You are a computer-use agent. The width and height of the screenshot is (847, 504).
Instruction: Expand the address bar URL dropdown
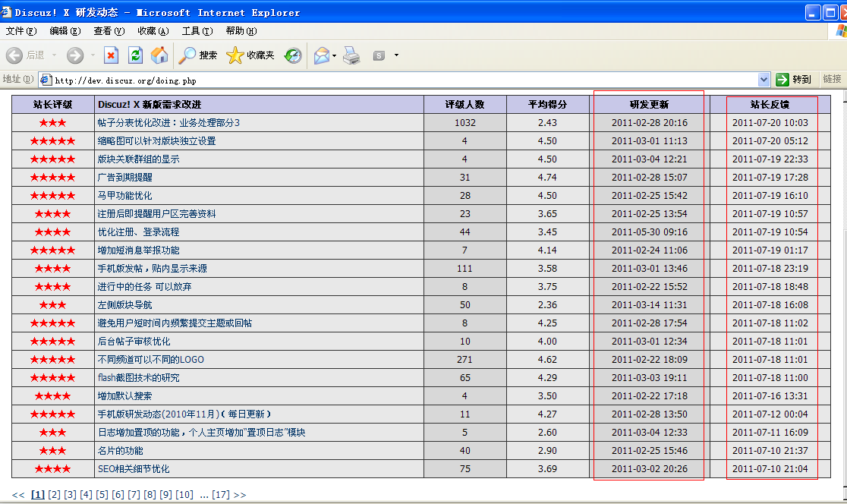click(x=764, y=80)
